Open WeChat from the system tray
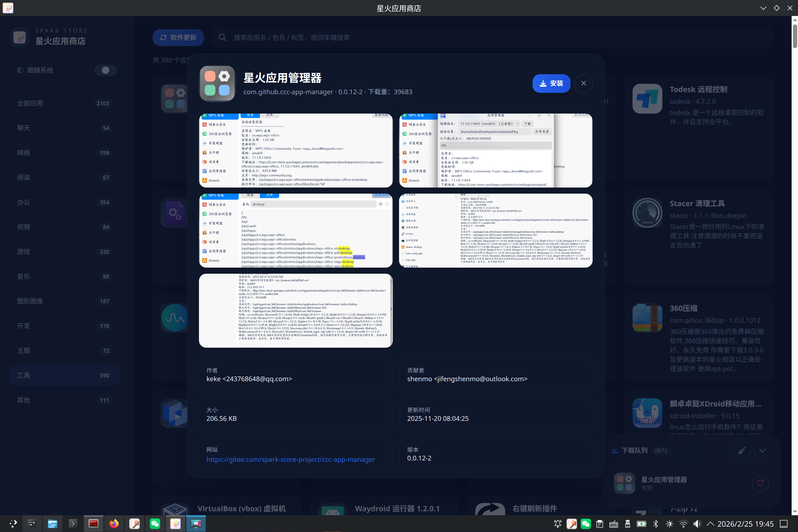 pyautogui.click(x=586, y=523)
